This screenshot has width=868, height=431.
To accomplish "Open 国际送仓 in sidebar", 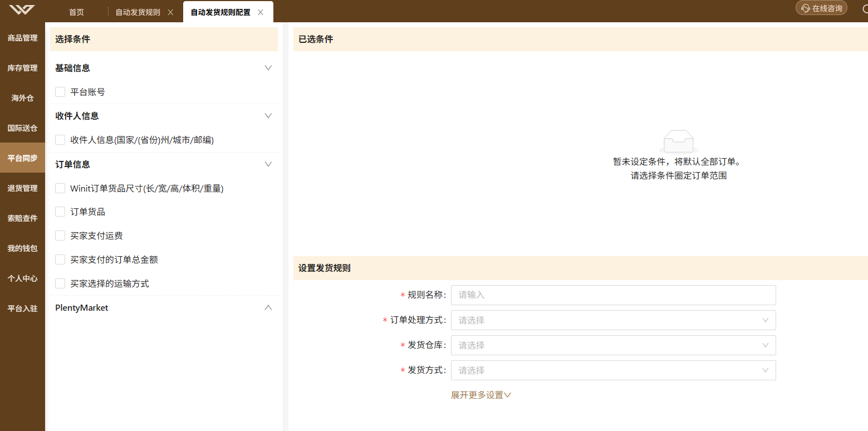I will (x=22, y=128).
